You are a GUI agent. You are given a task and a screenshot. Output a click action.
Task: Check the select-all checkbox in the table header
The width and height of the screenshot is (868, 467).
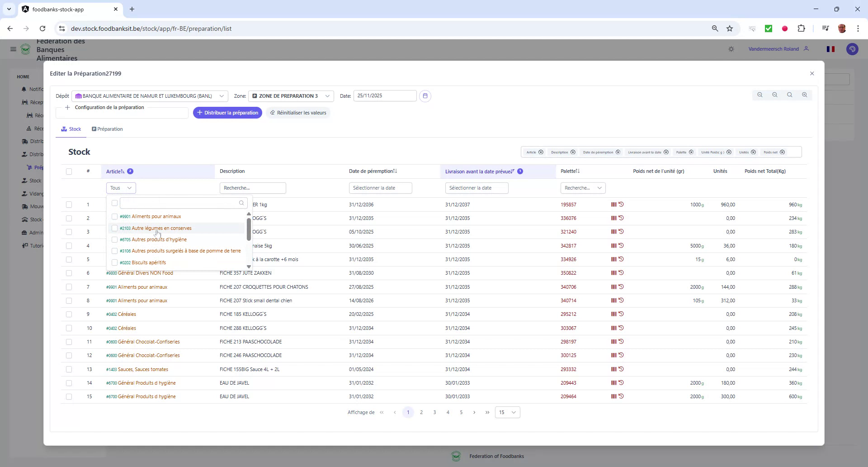[x=69, y=172]
